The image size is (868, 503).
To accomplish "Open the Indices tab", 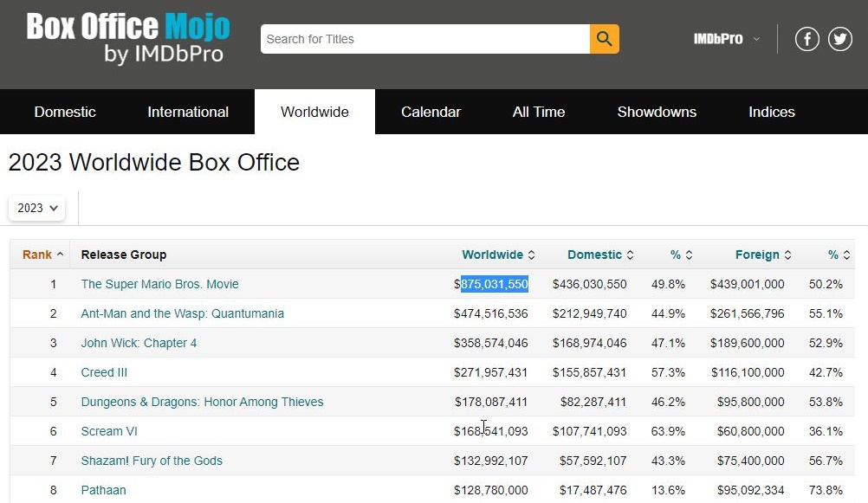I will click(x=772, y=112).
